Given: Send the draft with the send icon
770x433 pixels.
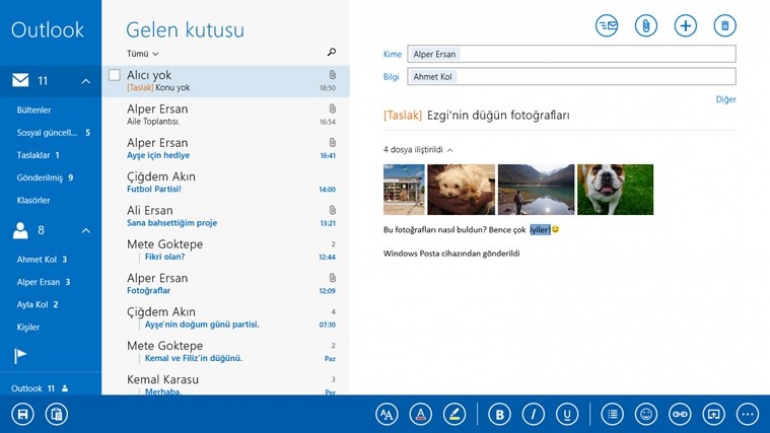Looking at the screenshot, I should (x=606, y=26).
